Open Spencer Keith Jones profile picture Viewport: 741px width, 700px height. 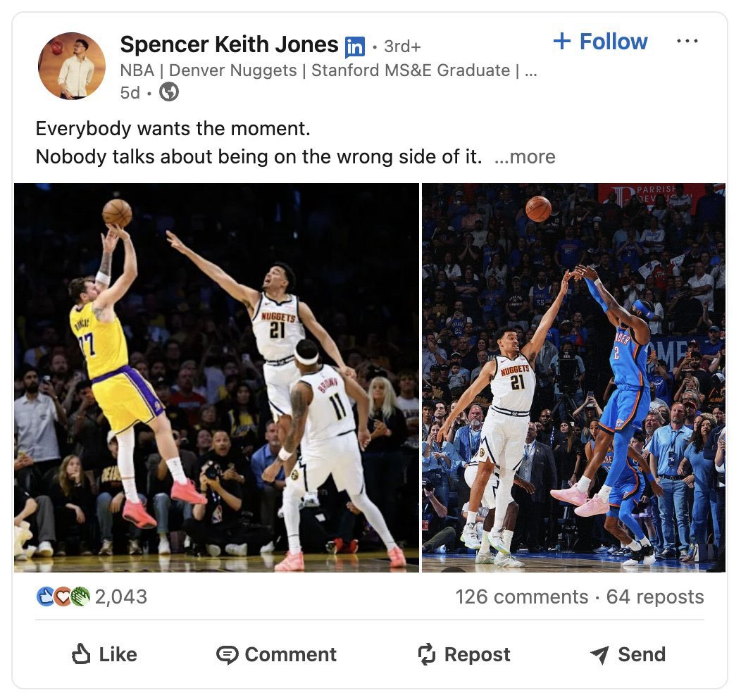[71, 65]
